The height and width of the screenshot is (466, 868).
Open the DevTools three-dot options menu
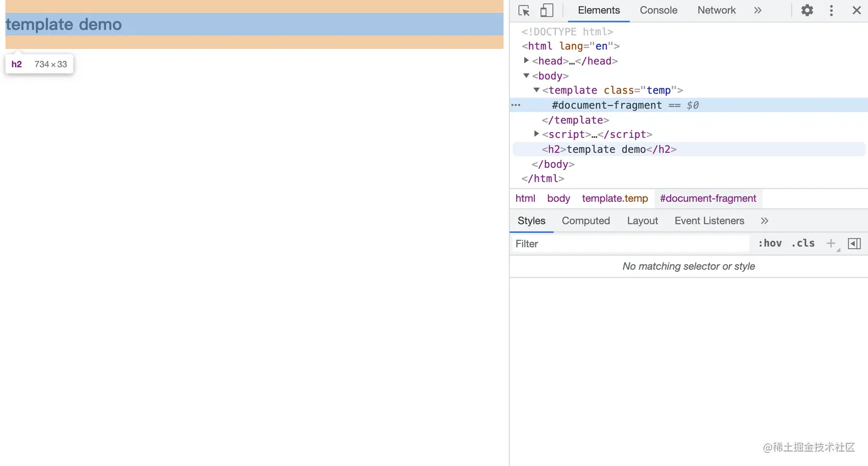(x=831, y=10)
